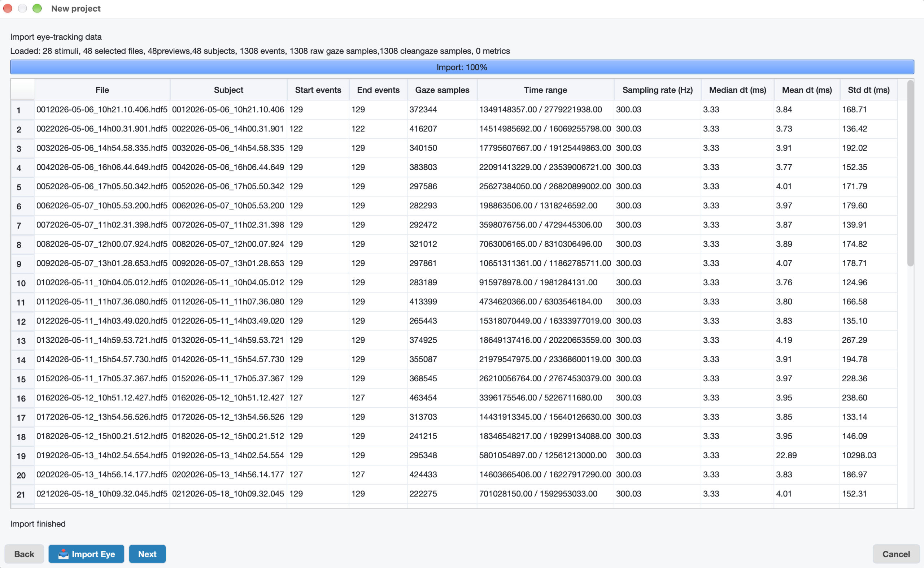The image size is (924, 568).
Task: Go back using the Back button
Action: (x=24, y=554)
